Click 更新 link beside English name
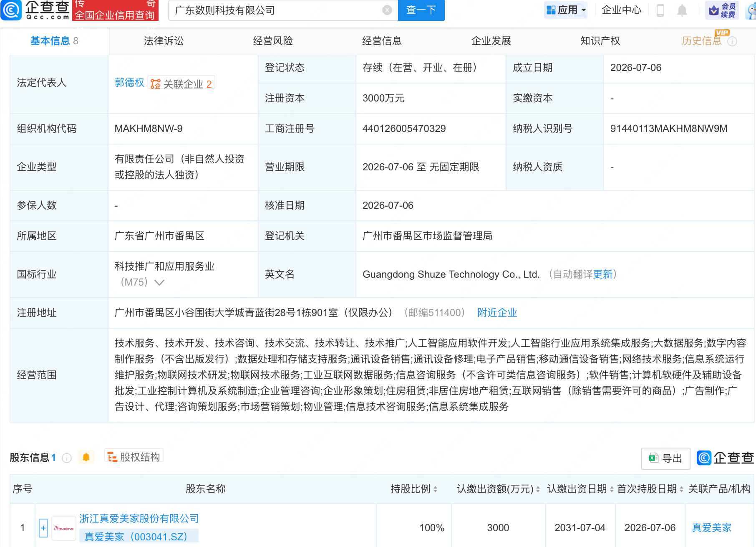This screenshot has height=547, width=756. click(x=603, y=274)
